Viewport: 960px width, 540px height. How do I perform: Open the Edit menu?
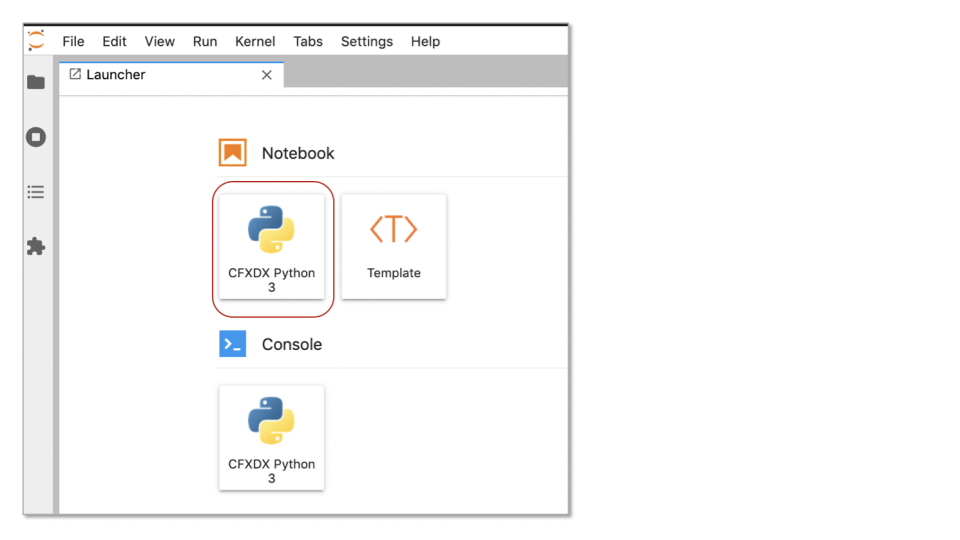coord(114,41)
